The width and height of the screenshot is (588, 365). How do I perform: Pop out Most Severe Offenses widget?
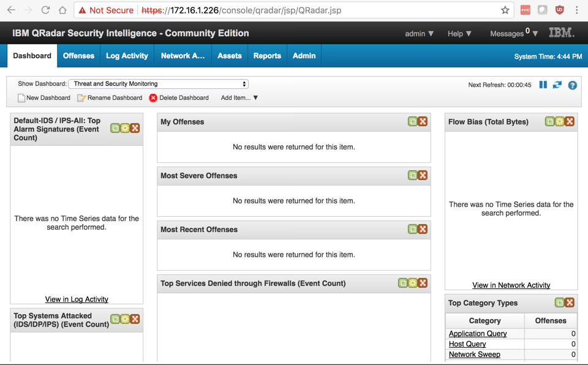point(412,175)
